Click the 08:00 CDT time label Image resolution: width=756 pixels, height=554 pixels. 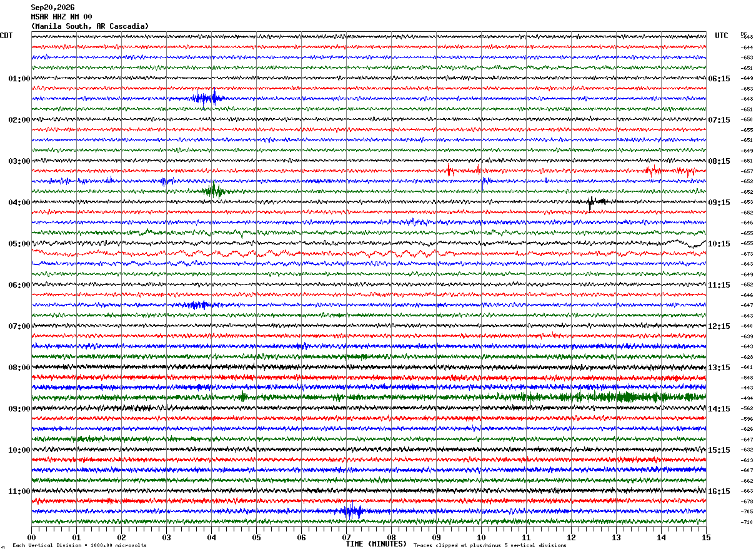(19, 368)
